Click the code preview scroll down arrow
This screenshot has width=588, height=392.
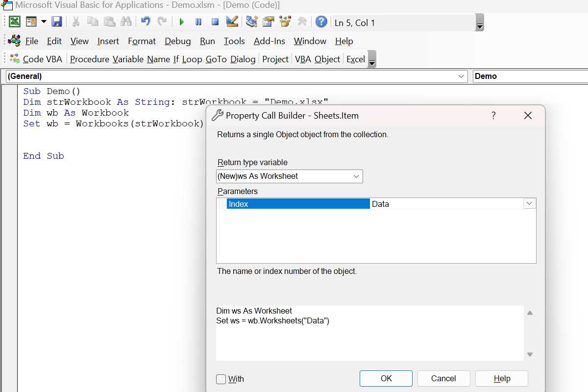click(x=530, y=354)
